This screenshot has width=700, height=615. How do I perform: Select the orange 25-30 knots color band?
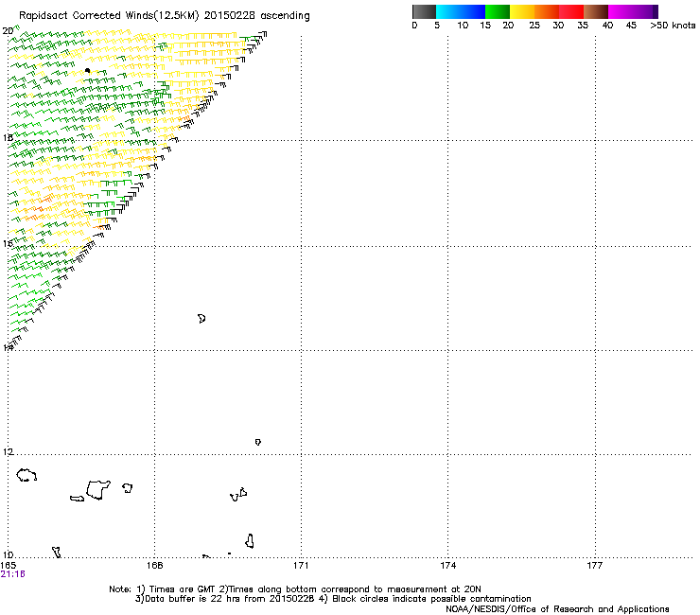coord(547,11)
